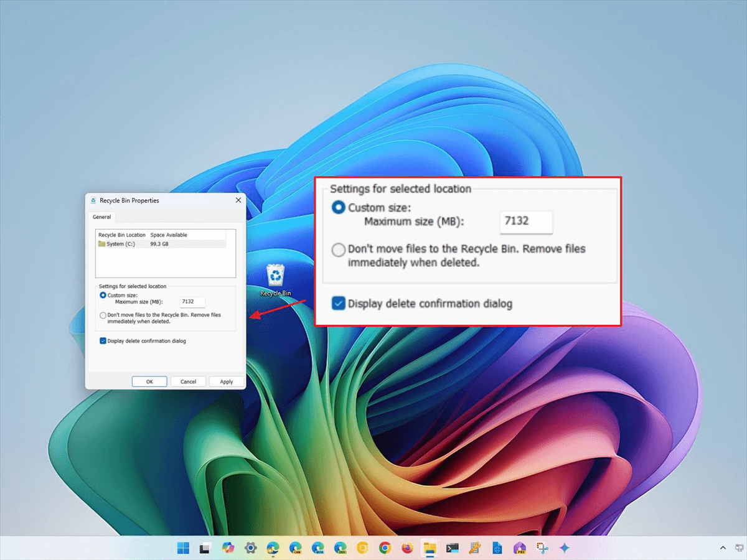This screenshot has height=560, width=747.
Task: Select the Don't move files radio in the dialog
Action: (x=103, y=315)
